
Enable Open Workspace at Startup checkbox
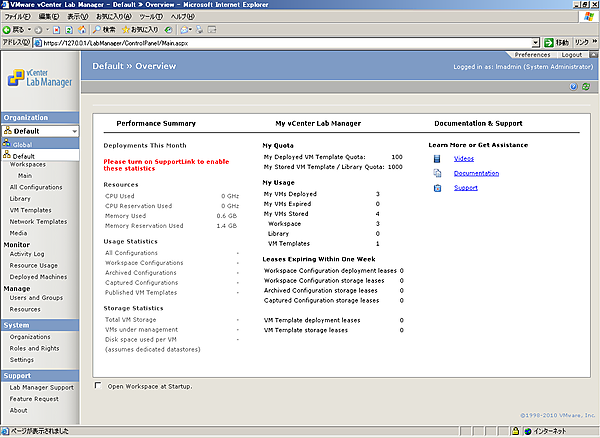(97, 386)
